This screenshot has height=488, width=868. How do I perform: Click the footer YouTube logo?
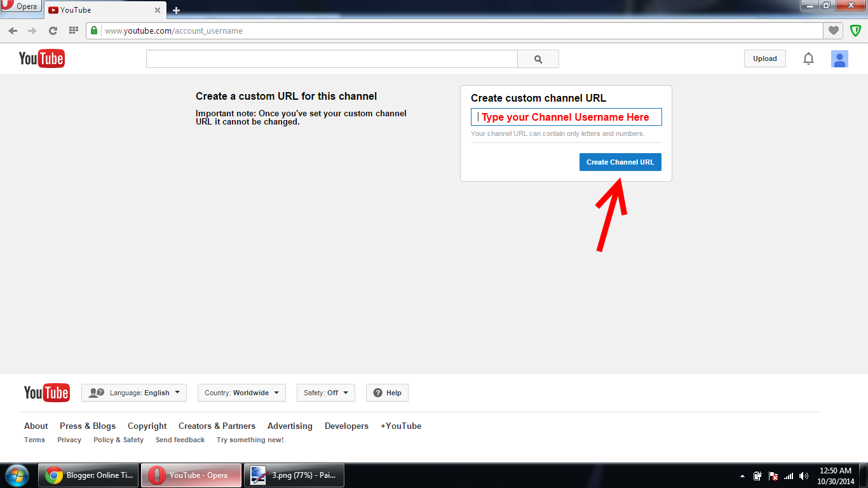(x=47, y=393)
